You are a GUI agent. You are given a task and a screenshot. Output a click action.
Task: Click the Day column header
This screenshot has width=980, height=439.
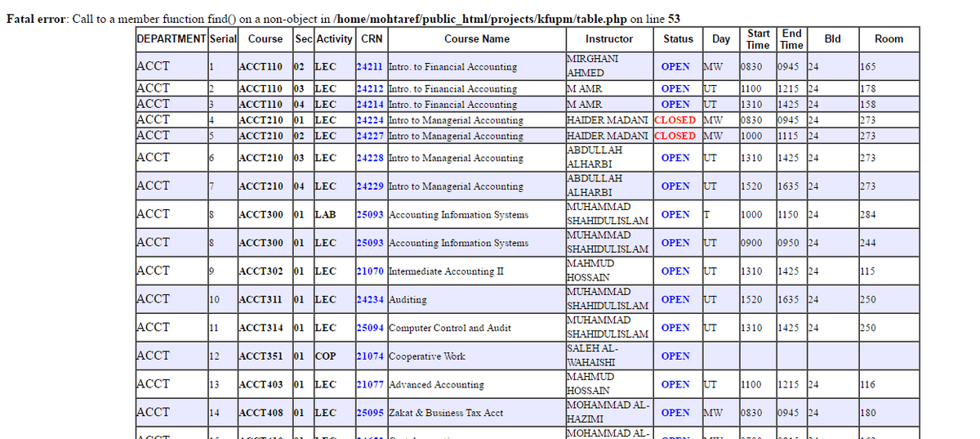coord(721,39)
